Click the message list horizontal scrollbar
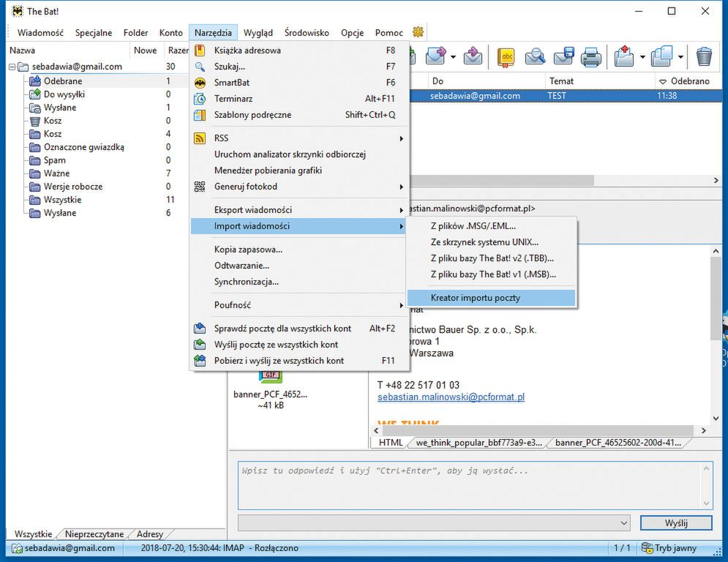This screenshot has height=562, width=728. point(501,180)
